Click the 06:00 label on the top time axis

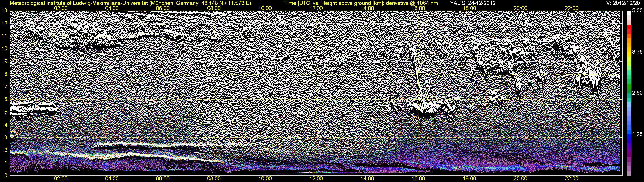(163, 8)
